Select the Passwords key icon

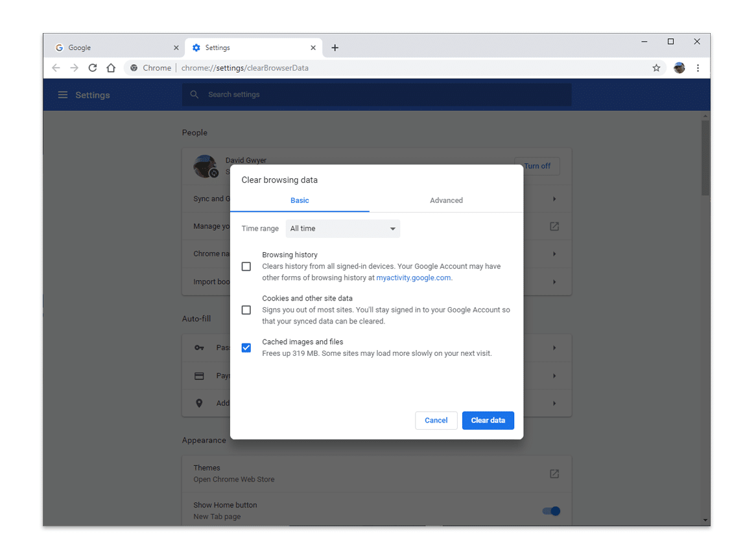(x=199, y=347)
